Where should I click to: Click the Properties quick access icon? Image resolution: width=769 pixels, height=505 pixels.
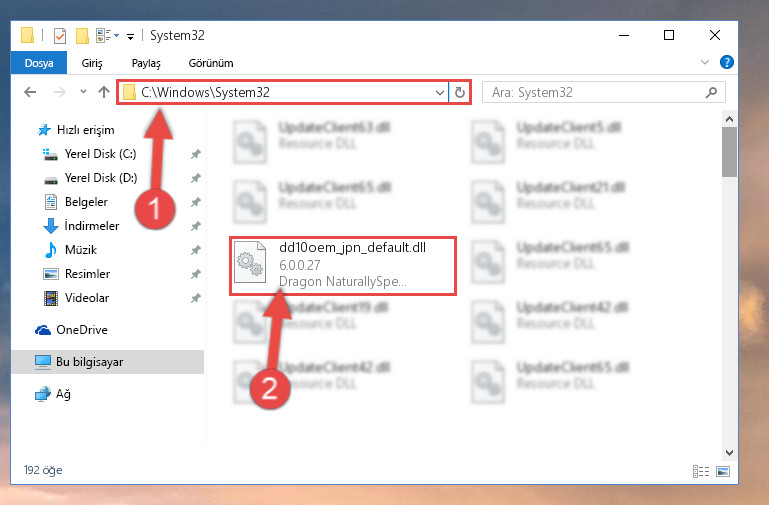(59, 36)
